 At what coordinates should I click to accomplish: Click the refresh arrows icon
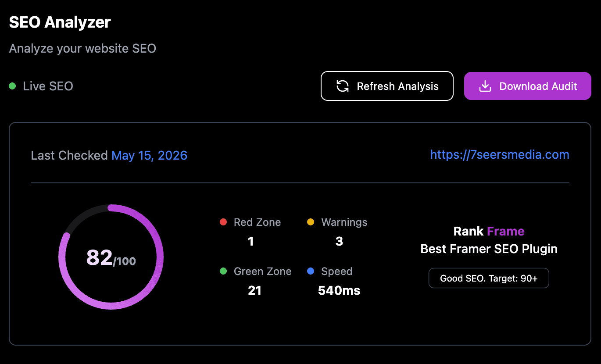[x=343, y=86]
